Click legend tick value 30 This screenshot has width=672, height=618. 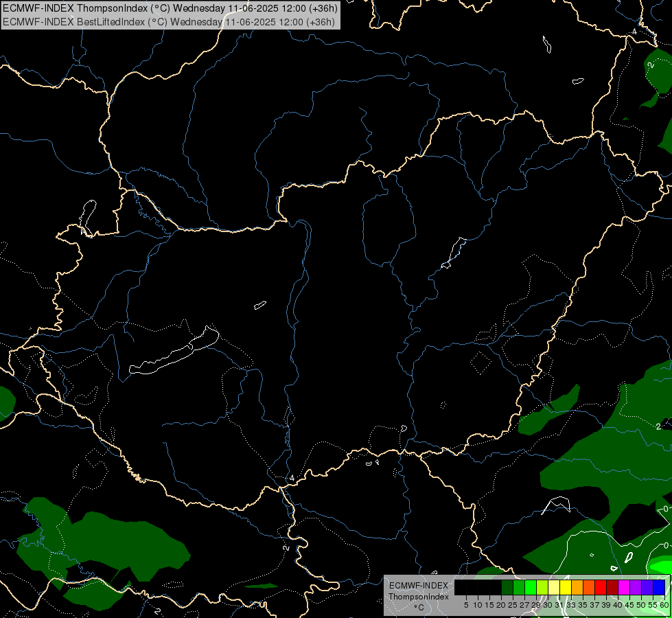pyautogui.click(x=548, y=605)
